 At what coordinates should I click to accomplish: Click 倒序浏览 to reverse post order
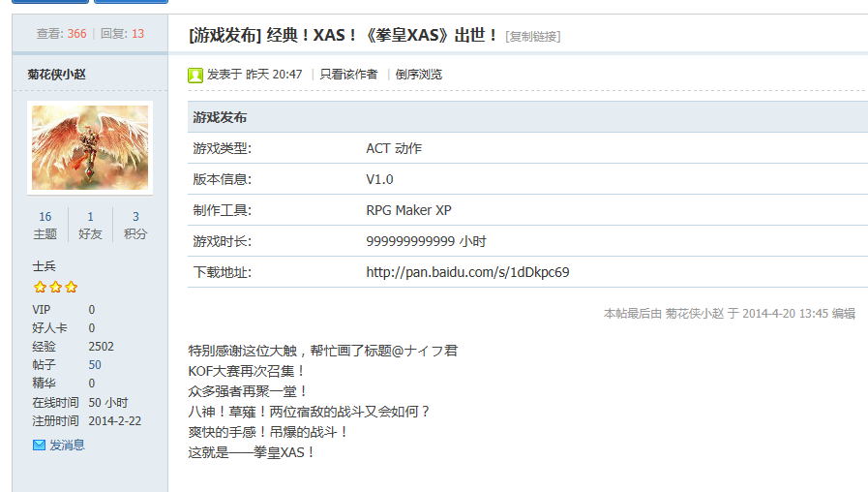(x=418, y=75)
